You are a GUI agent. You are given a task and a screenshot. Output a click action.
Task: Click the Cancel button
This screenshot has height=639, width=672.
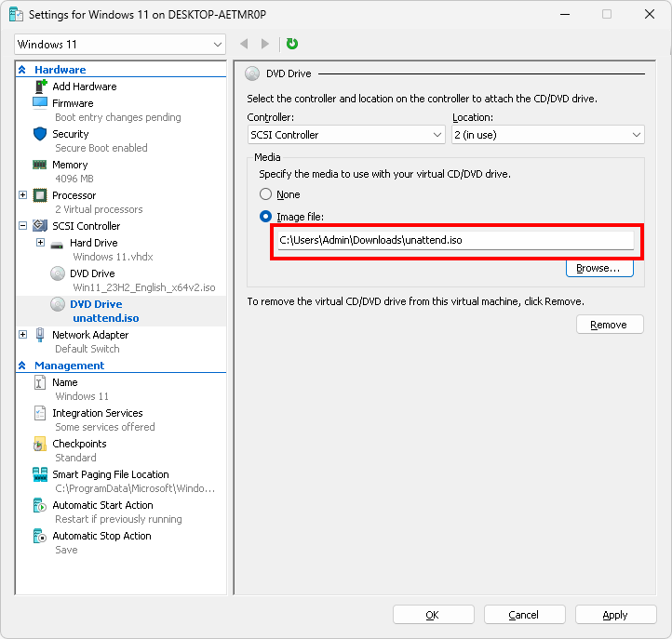coord(524,615)
